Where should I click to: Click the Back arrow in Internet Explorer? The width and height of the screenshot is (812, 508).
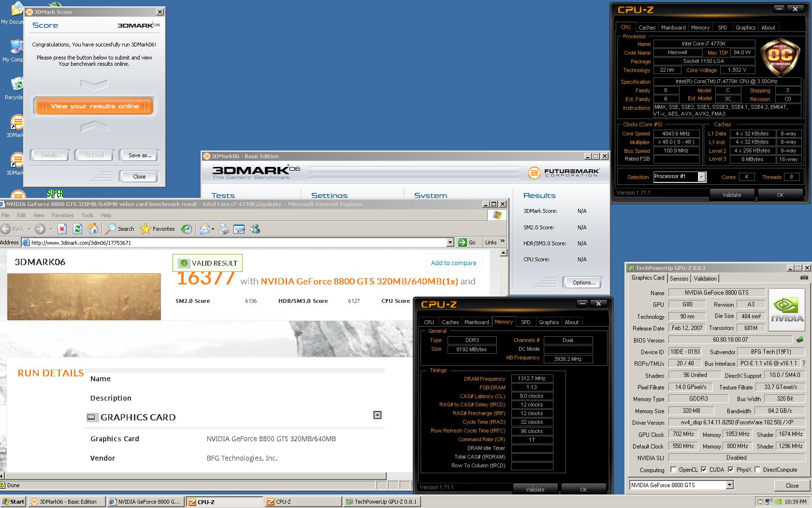pyautogui.click(x=6, y=229)
